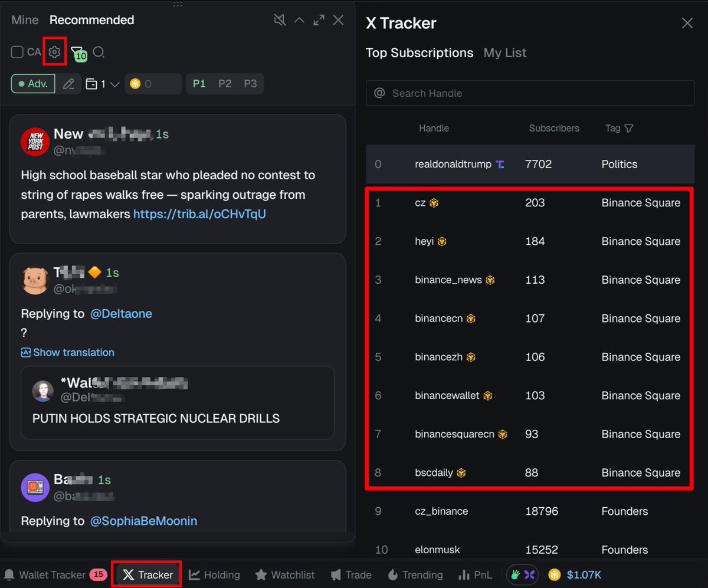
Task: Mute feed sound with speaker icon
Action: click(x=280, y=20)
